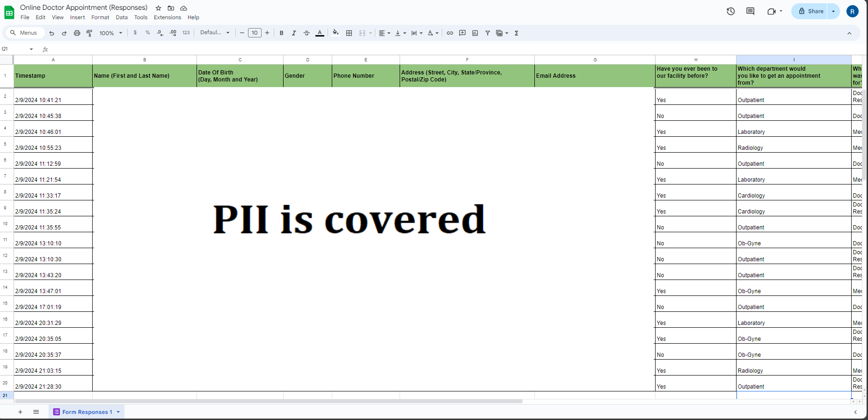The image size is (868, 420).
Task: Select the Paint format tool
Action: (89, 33)
